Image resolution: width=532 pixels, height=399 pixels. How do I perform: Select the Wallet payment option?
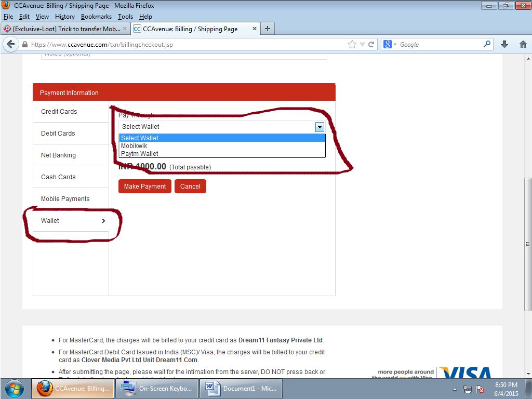[x=71, y=220]
